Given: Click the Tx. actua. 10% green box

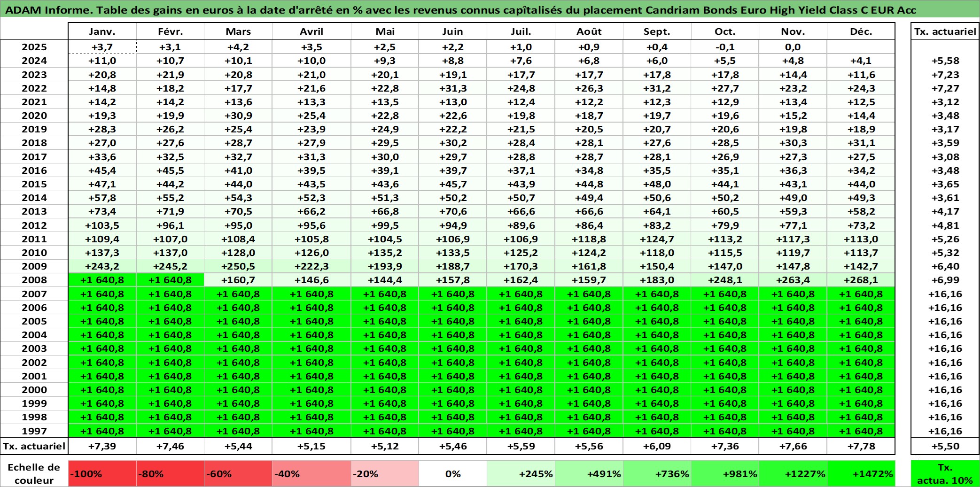Looking at the screenshot, I should point(945,473).
